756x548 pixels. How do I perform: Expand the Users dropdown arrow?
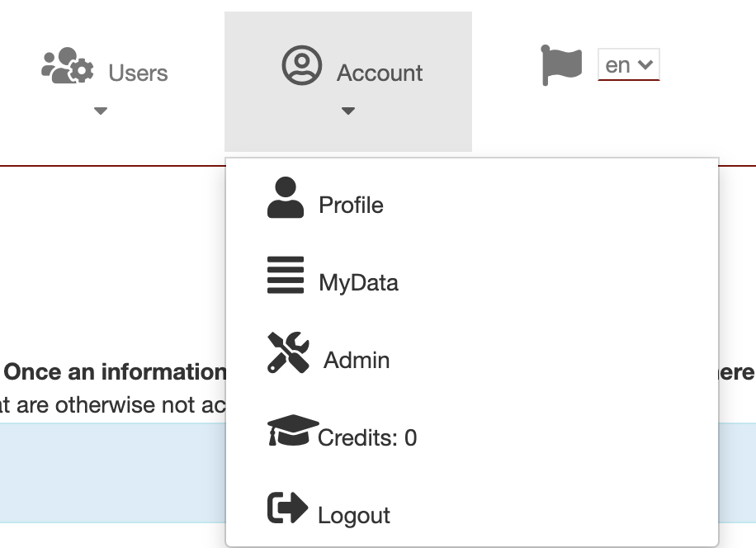click(101, 110)
